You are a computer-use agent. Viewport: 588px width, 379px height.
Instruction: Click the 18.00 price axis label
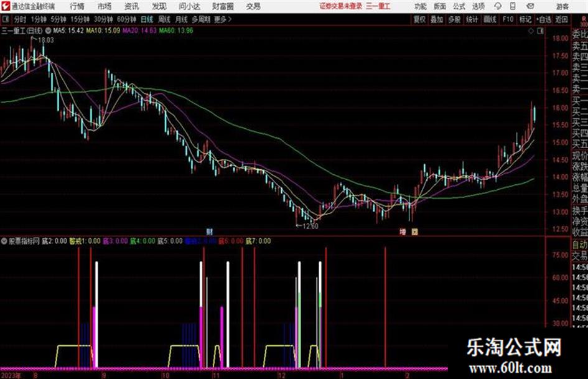pos(560,39)
